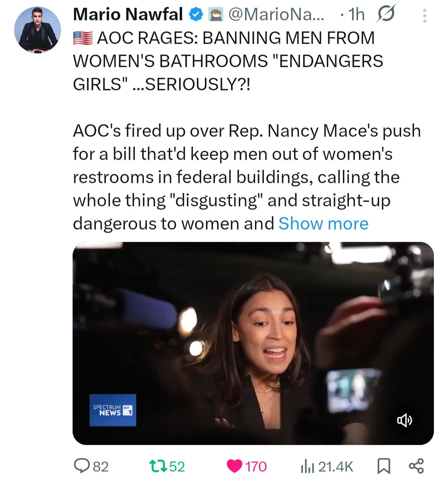
Task: Expand the post with Show more
Action: (323, 224)
